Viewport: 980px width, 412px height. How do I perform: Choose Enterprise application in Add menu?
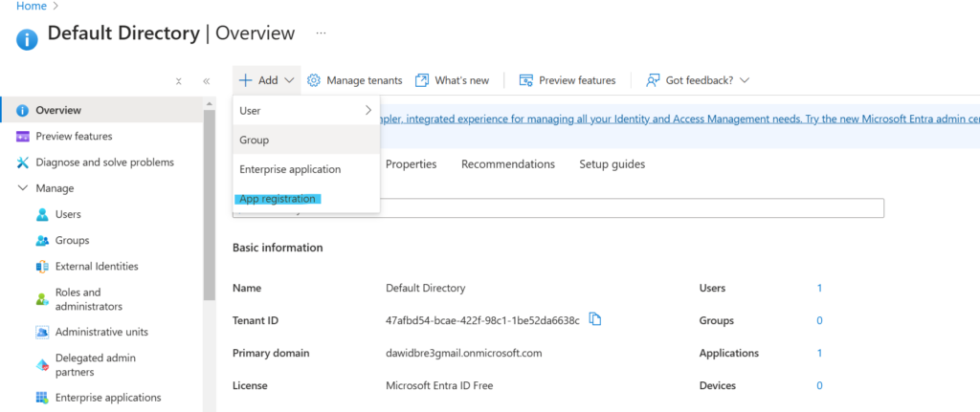(290, 169)
